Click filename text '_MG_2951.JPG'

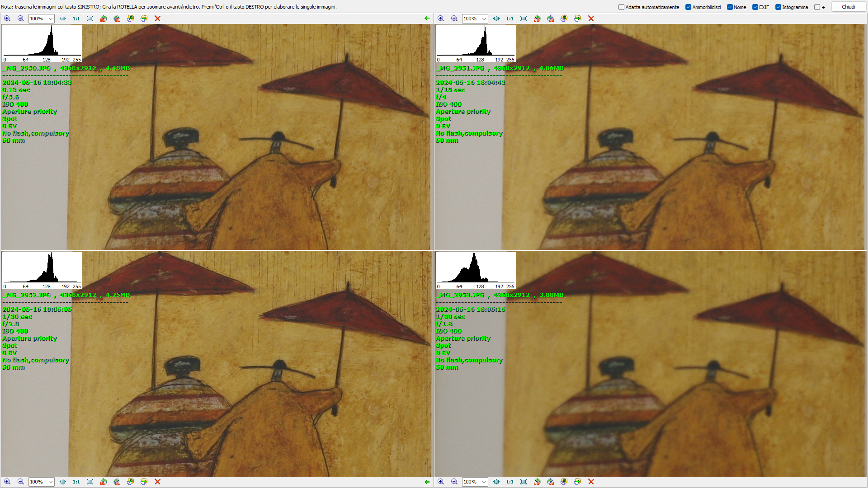point(460,68)
